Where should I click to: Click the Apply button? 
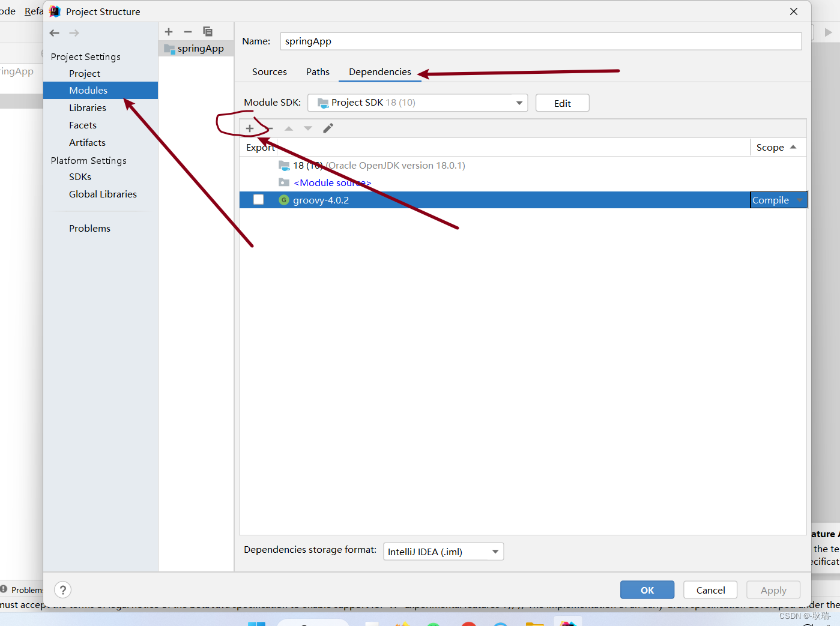coord(773,590)
